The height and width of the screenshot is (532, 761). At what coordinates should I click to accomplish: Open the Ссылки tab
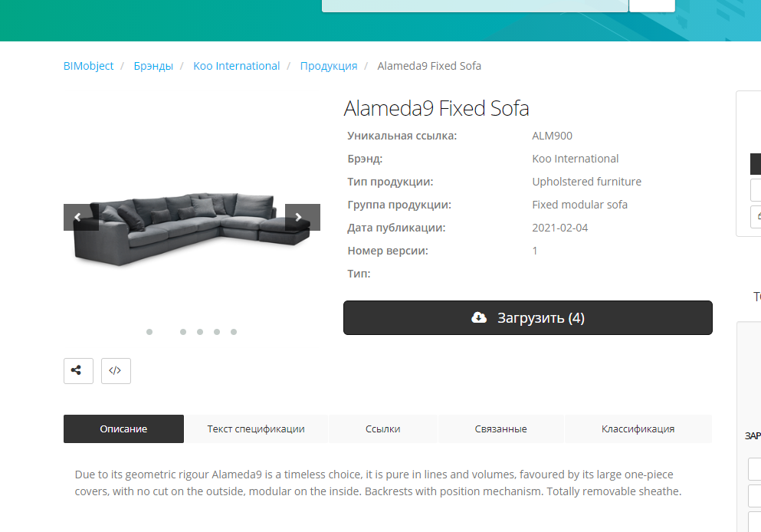point(383,429)
